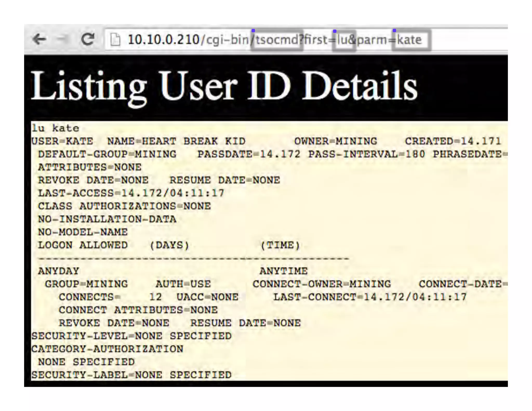Click the ANYTIME logon value
Image resolution: width=532 pixels, height=411 pixels.
pos(283,271)
